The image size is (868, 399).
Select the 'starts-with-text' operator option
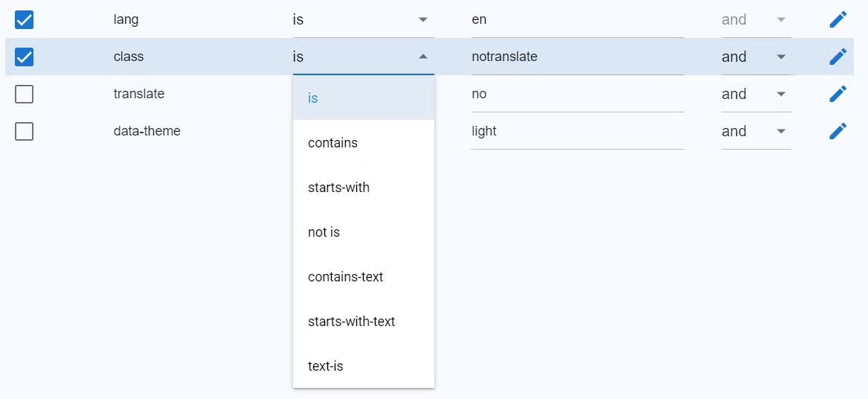[x=363, y=322]
